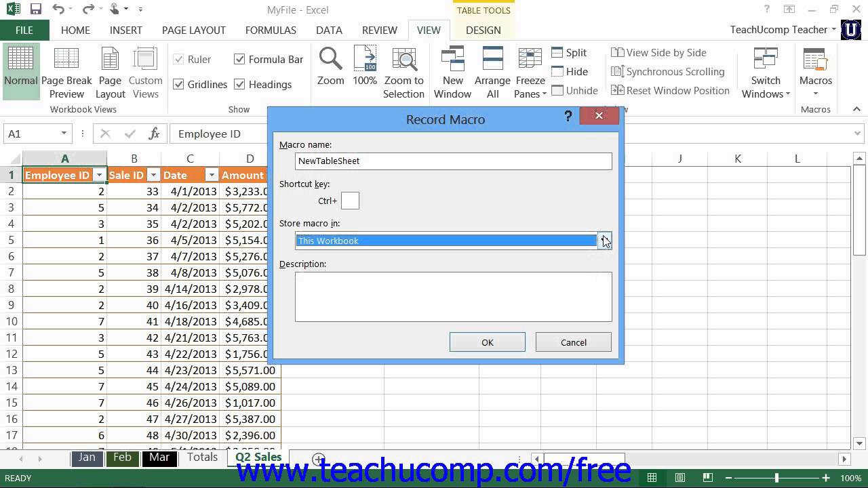Viewport: 868px width, 488px height.
Task: Switch to Page Layout view
Action: pyautogui.click(x=110, y=73)
